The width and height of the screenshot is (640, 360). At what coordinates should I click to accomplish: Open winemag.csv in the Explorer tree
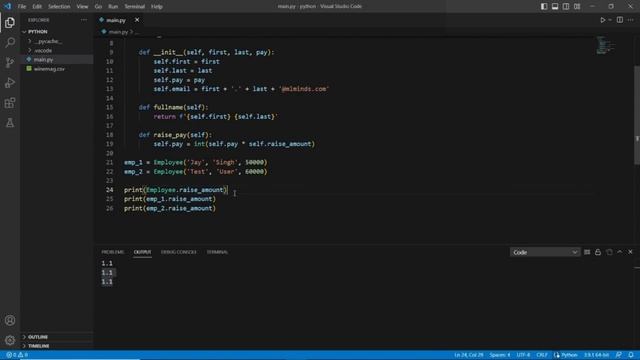pyautogui.click(x=49, y=69)
